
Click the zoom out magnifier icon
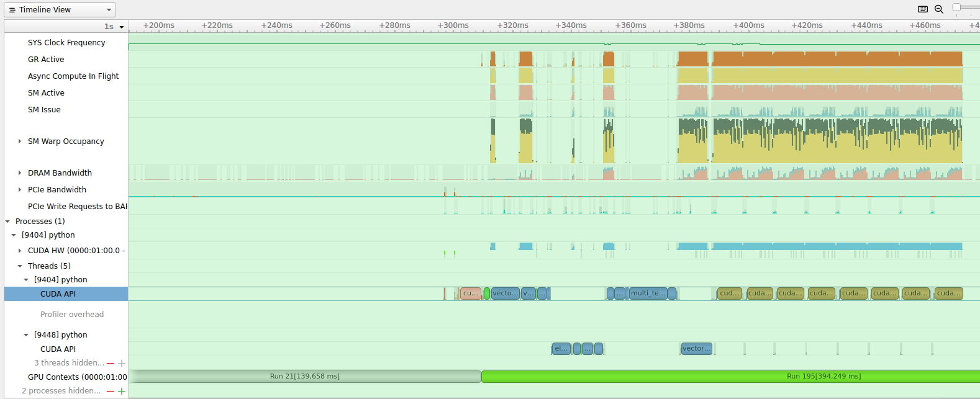(x=939, y=9)
